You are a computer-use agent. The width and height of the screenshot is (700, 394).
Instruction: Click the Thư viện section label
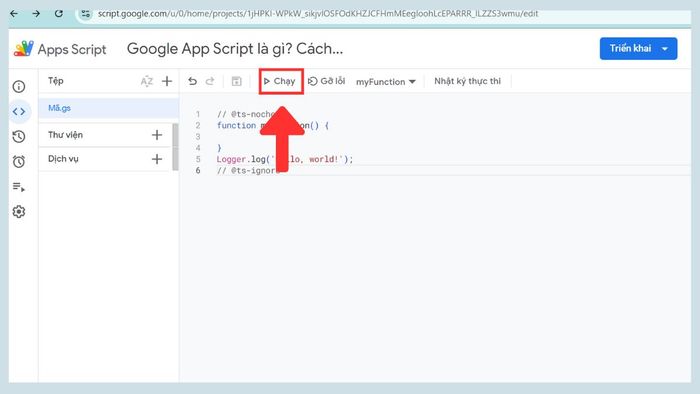(65, 135)
